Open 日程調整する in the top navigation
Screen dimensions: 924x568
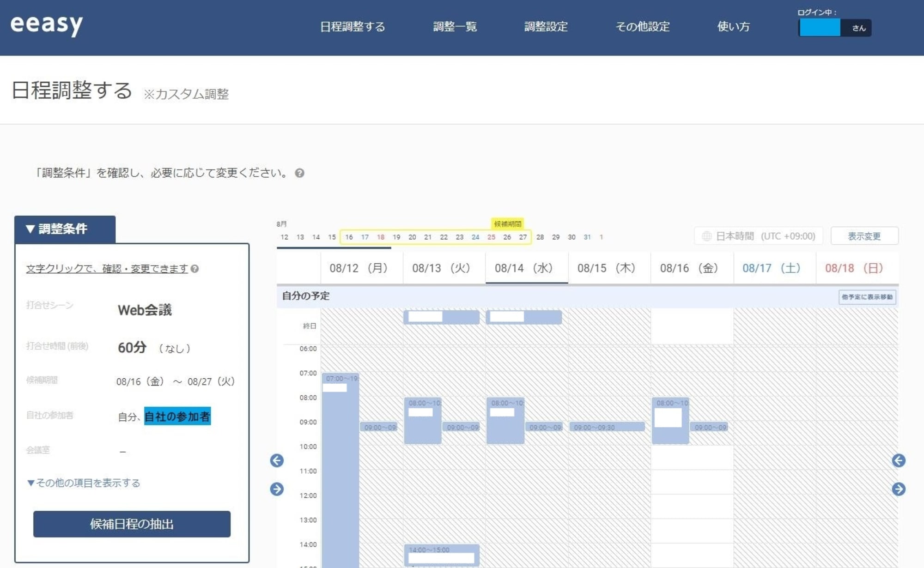[353, 27]
